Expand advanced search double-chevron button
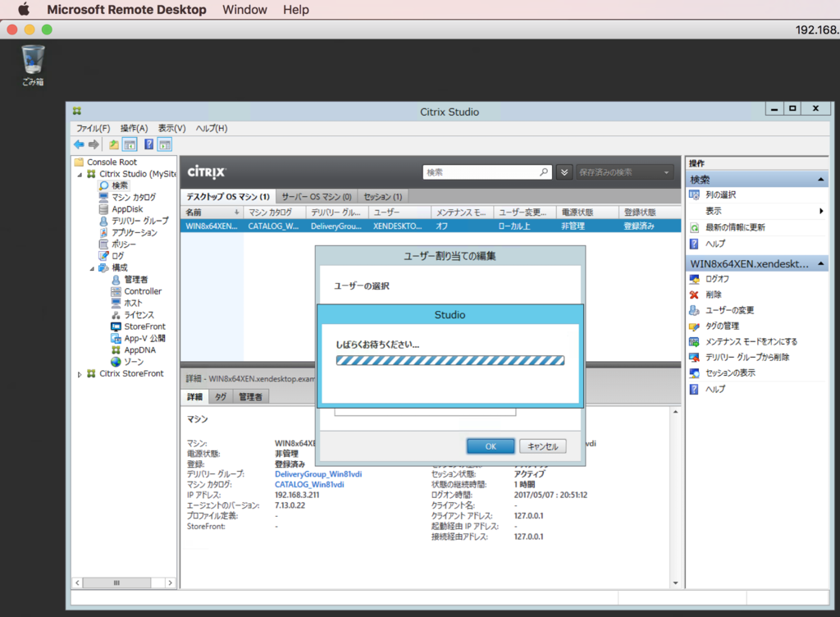Screen dimensions: 840x617 [x=564, y=172]
